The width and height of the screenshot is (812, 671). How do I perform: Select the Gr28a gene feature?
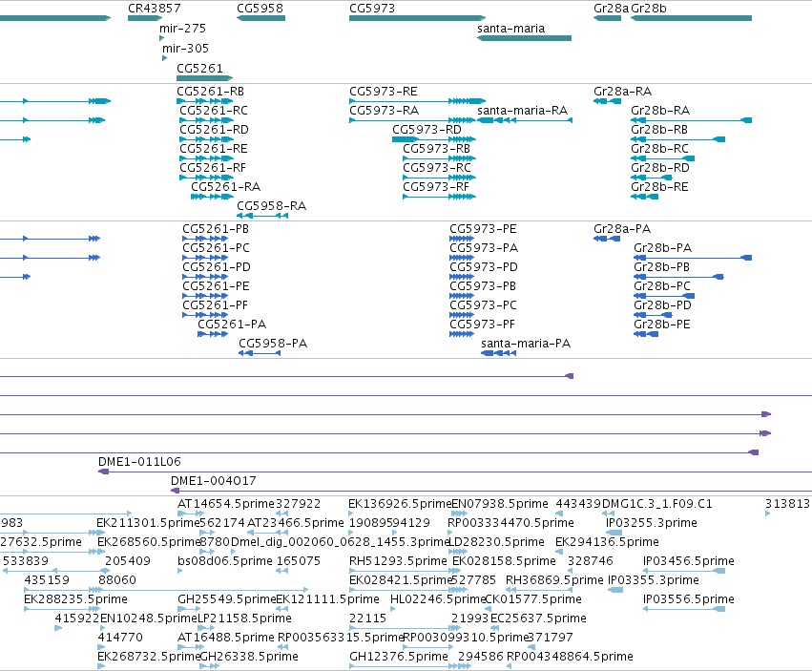608,18
